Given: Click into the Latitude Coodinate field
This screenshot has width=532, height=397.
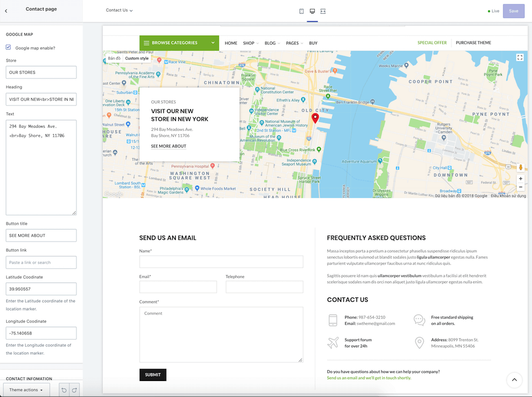Looking at the screenshot, I should point(41,289).
